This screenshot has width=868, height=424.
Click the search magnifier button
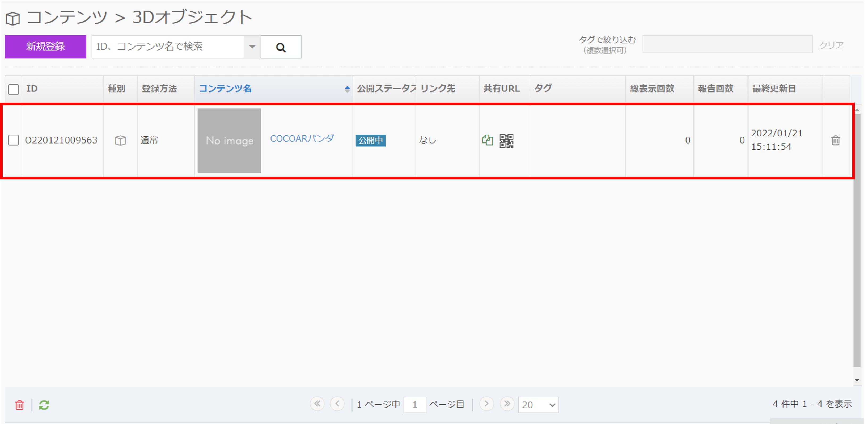281,47
